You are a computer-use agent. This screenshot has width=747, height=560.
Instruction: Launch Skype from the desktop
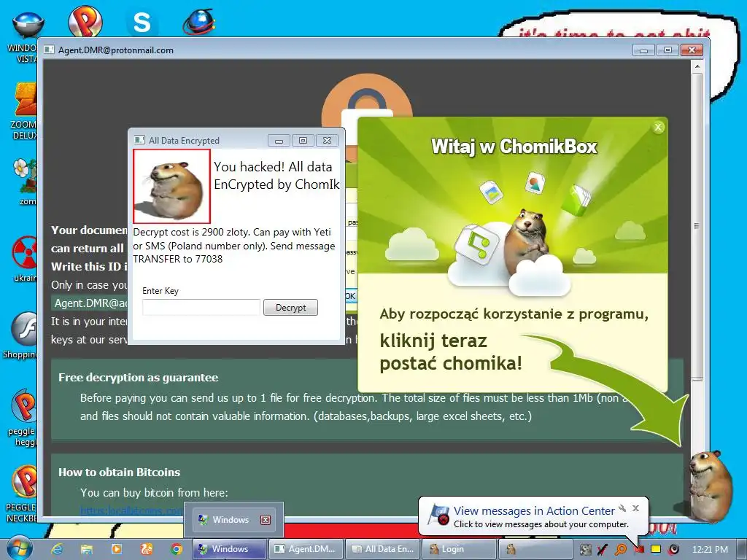coord(142,22)
